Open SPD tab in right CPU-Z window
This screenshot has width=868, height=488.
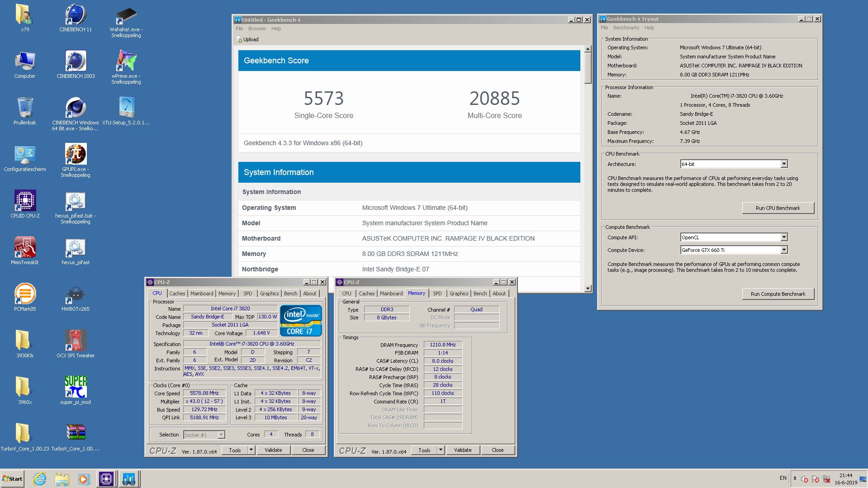(x=437, y=294)
